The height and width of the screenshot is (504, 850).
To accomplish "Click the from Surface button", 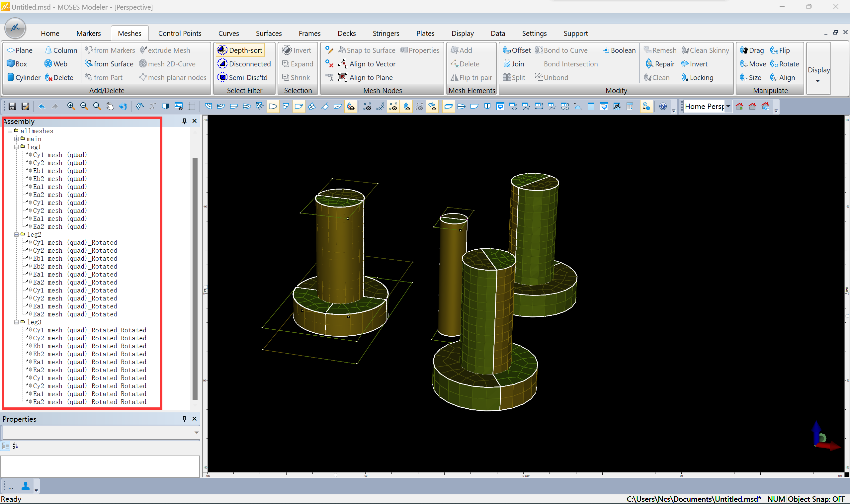I will point(109,64).
